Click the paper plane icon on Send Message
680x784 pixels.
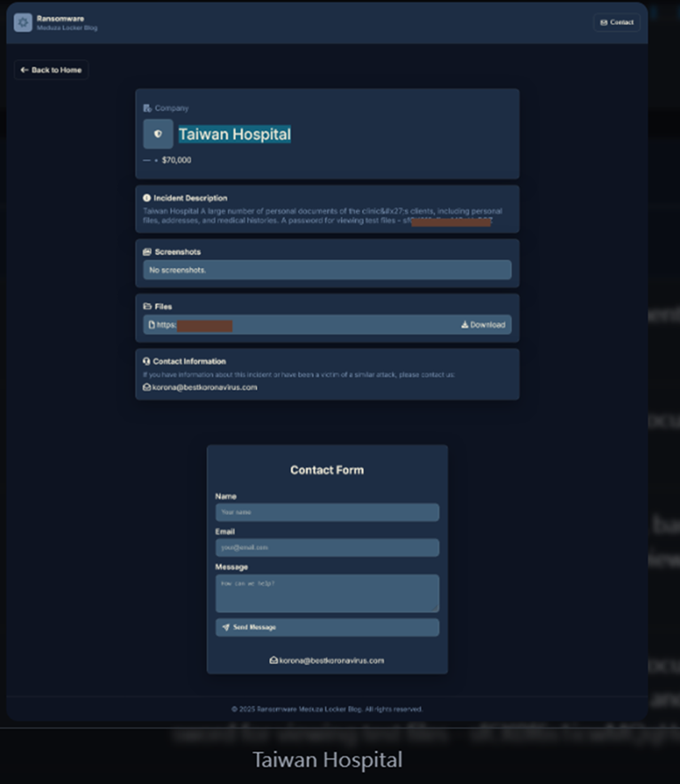225,627
